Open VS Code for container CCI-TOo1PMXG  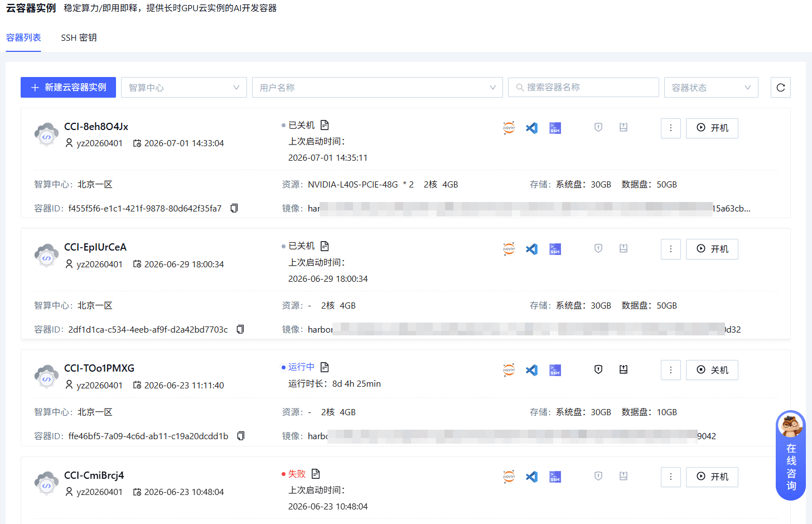(531, 370)
